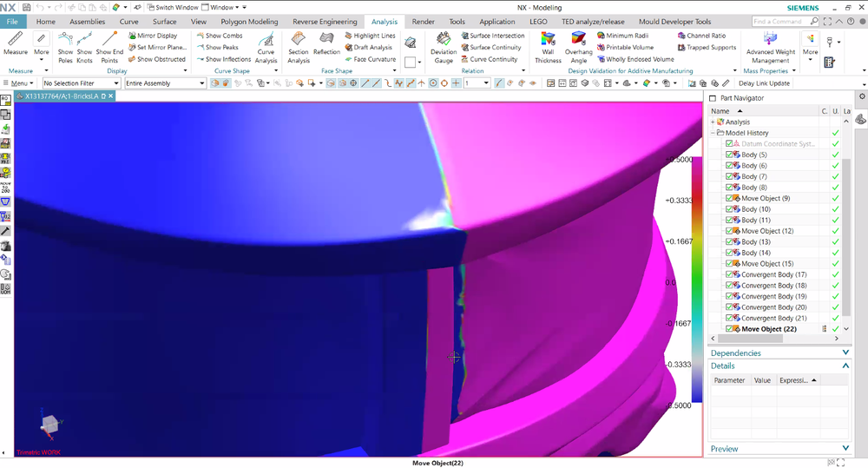The image size is (868, 468).
Task: Click Show Inflections
Action: (224, 59)
